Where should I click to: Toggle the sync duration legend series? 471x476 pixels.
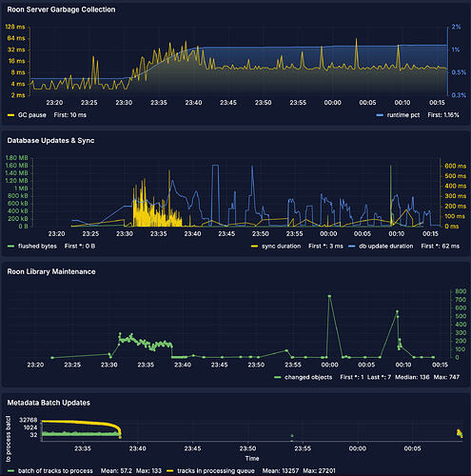(x=281, y=246)
